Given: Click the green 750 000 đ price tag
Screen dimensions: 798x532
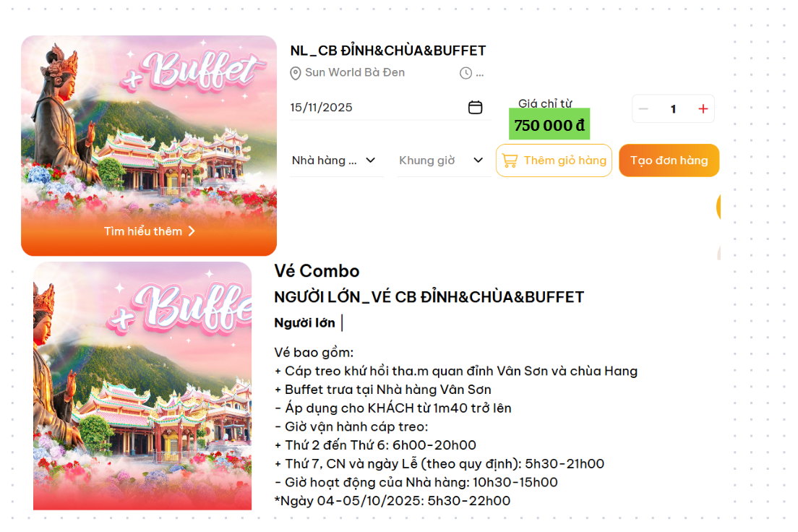Looking at the screenshot, I should [x=549, y=124].
